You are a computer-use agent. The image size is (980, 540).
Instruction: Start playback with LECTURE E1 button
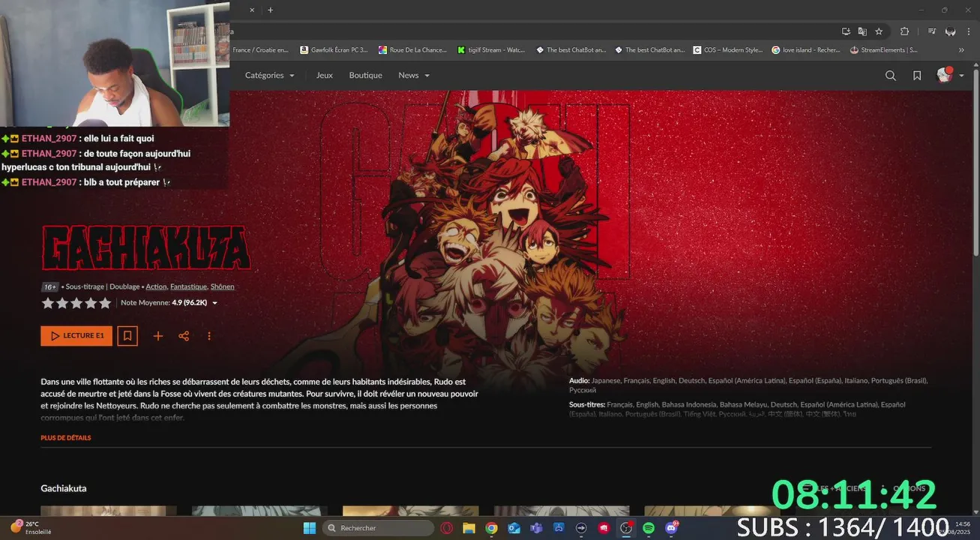(76, 336)
